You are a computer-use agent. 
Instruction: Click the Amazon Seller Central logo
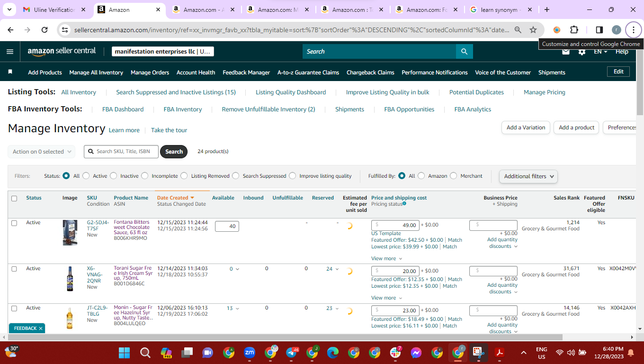coord(62,51)
